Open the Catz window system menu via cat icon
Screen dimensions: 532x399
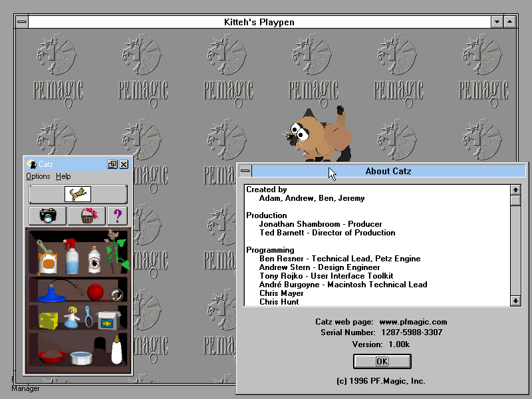pyautogui.click(x=31, y=164)
